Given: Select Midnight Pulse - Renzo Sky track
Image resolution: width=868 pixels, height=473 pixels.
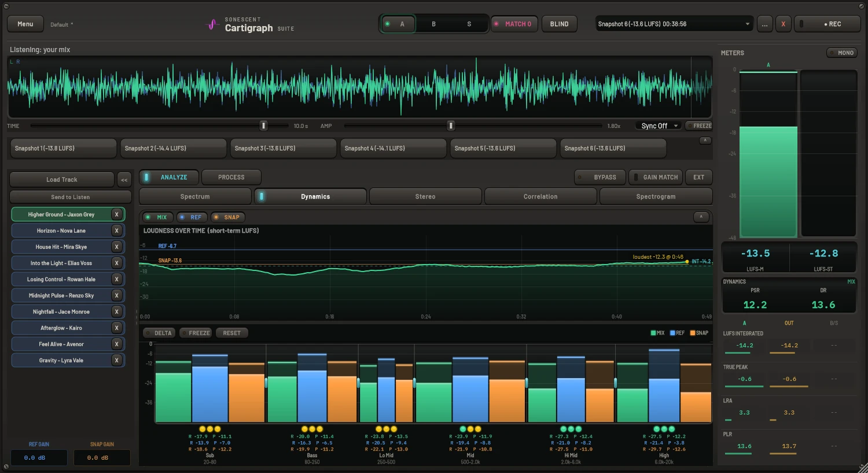Looking at the screenshot, I should (61, 295).
